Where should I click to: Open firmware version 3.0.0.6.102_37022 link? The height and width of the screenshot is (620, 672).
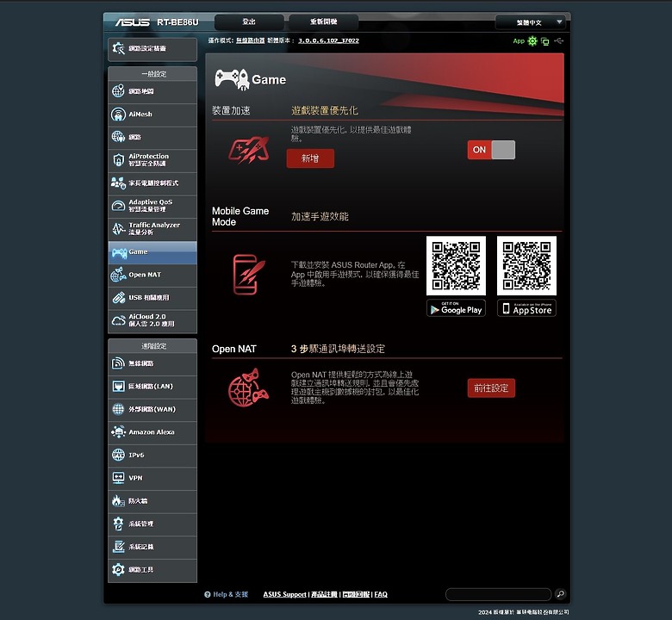[x=329, y=40]
